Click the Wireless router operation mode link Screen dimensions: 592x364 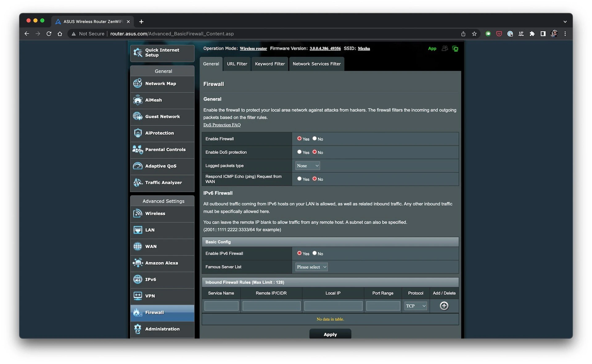pyautogui.click(x=253, y=48)
